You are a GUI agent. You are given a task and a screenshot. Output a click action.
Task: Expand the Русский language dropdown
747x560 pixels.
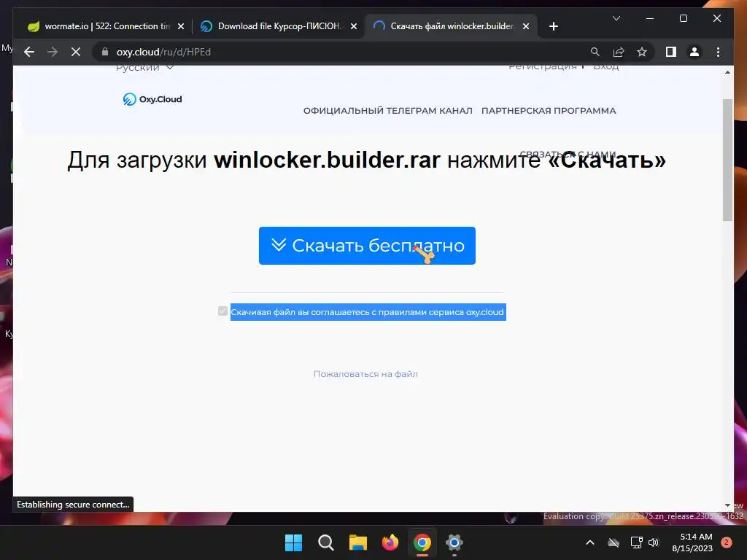[144, 68]
